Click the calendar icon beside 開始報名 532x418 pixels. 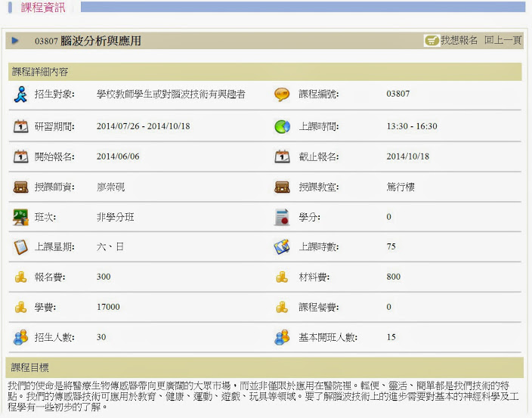click(x=21, y=156)
